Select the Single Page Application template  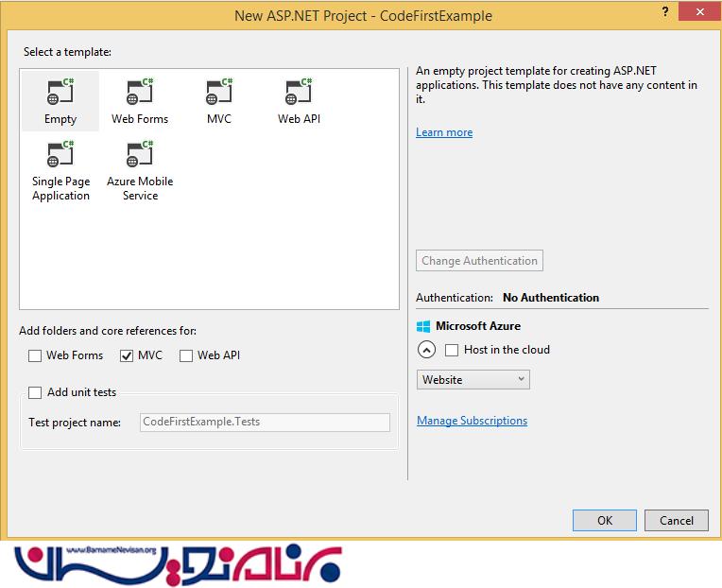click(x=60, y=155)
